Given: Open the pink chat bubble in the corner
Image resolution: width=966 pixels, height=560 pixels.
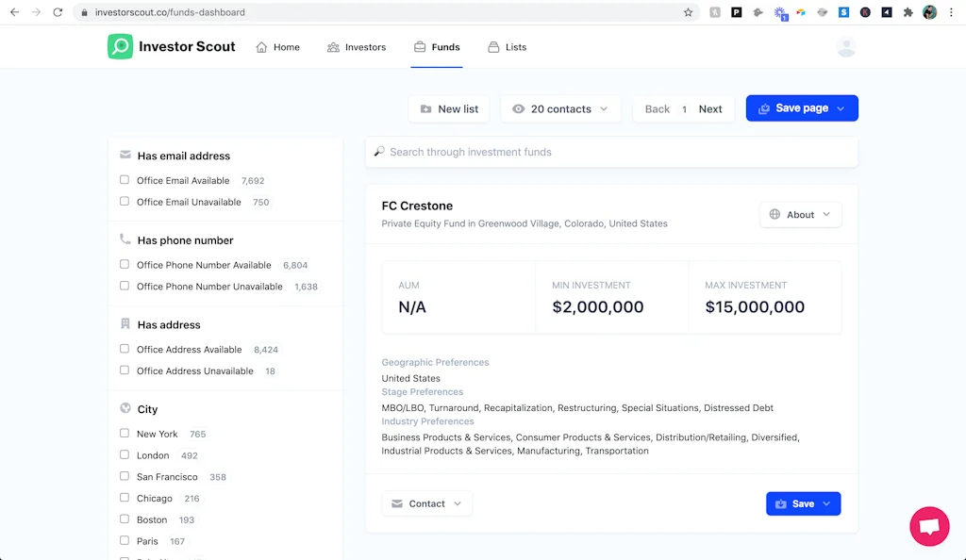Looking at the screenshot, I should [929, 526].
